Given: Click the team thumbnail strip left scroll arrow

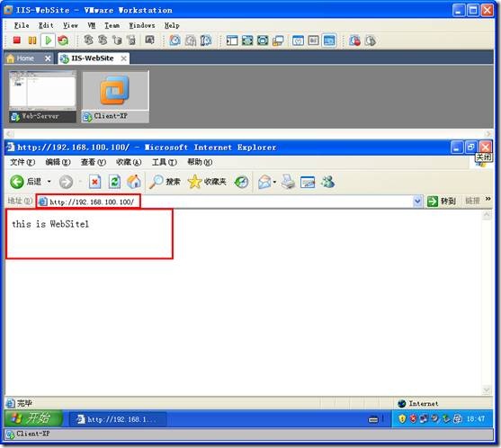Looking at the screenshot, I should pos(9,133).
